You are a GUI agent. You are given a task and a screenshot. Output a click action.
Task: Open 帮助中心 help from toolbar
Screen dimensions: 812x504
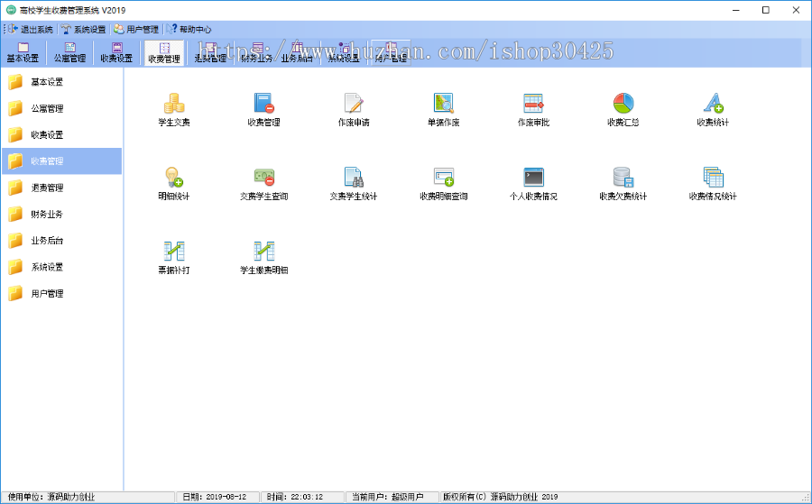coord(189,30)
